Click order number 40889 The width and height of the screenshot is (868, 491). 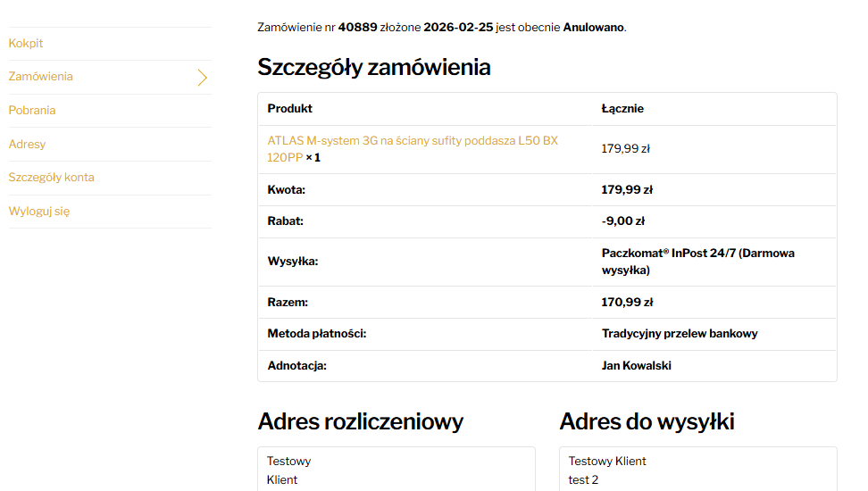tap(357, 28)
